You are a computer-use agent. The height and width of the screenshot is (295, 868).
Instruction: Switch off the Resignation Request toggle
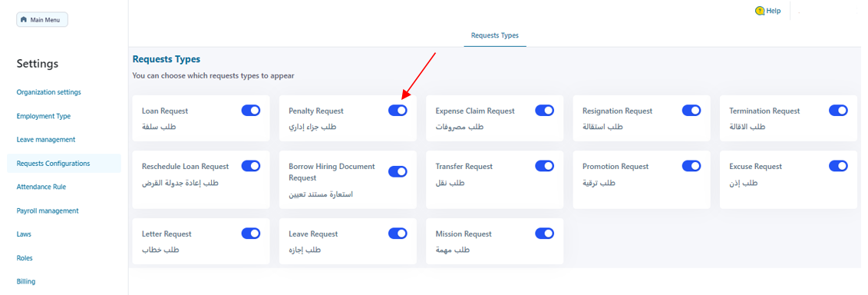click(x=691, y=111)
